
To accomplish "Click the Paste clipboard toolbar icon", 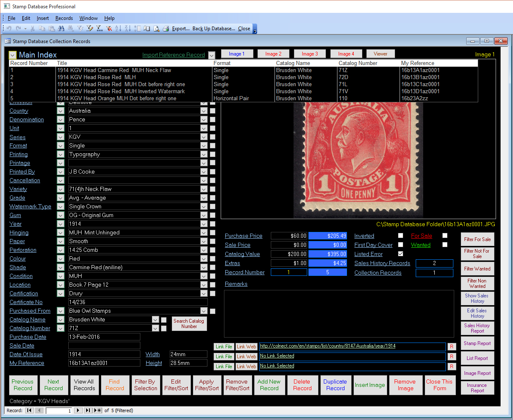I will [x=52, y=29].
